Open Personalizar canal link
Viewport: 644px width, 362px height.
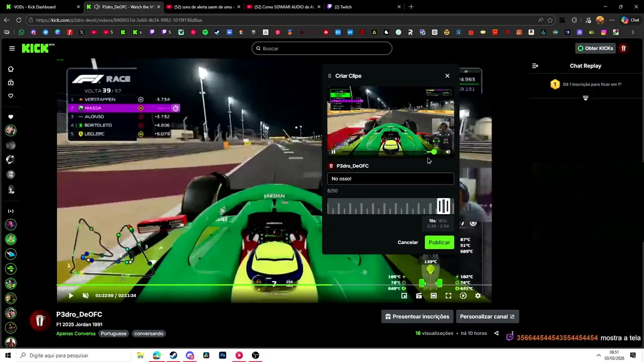487,317
